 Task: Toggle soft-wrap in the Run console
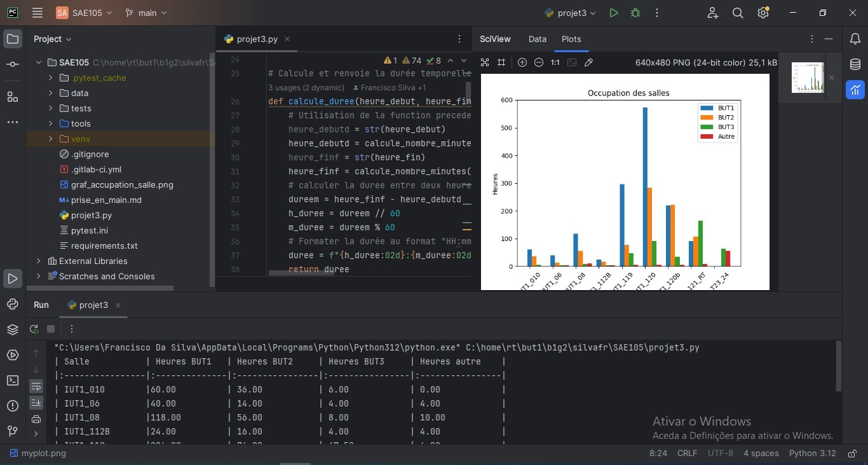36,386
